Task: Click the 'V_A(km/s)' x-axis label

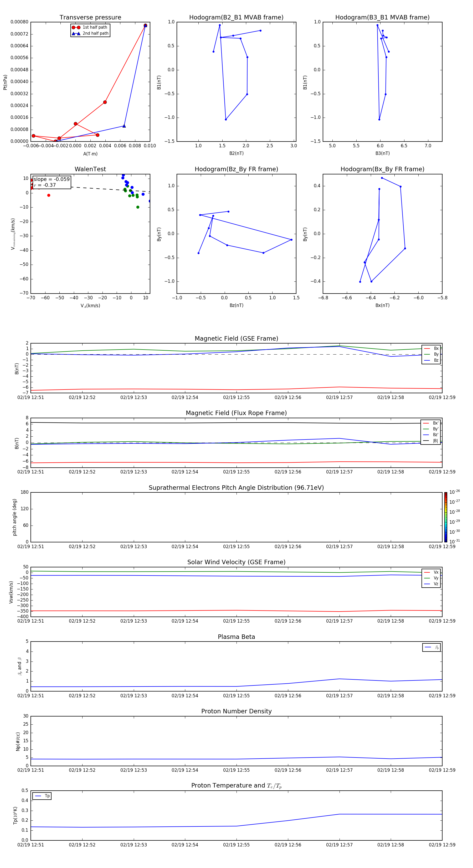Action: (90, 306)
